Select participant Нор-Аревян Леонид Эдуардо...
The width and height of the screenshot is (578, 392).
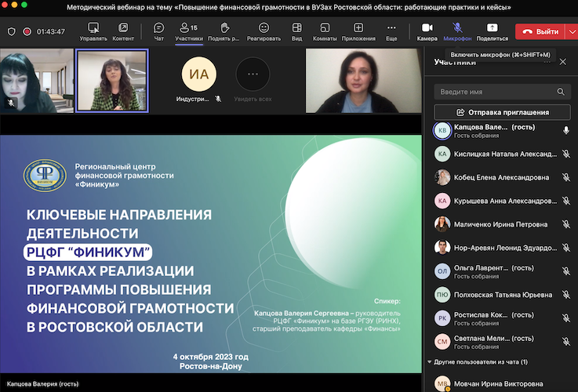tap(502, 248)
